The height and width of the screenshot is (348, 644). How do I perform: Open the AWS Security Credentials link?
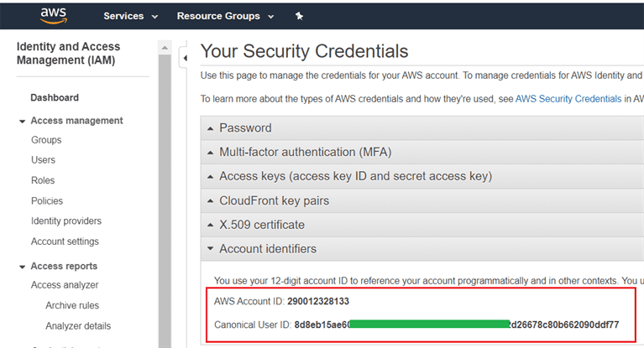pos(568,98)
